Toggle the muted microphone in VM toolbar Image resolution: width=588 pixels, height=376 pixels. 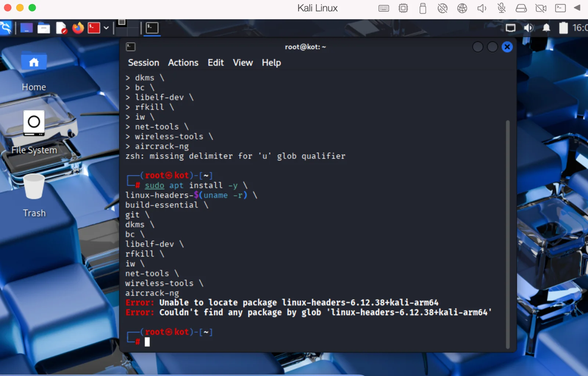tap(501, 8)
